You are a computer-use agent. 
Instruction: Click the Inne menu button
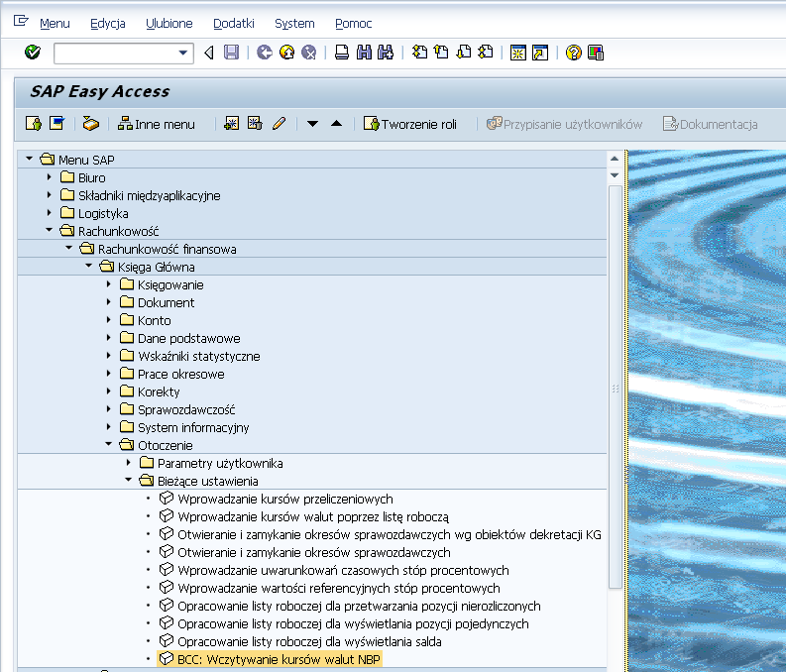click(x=156, y=124)
